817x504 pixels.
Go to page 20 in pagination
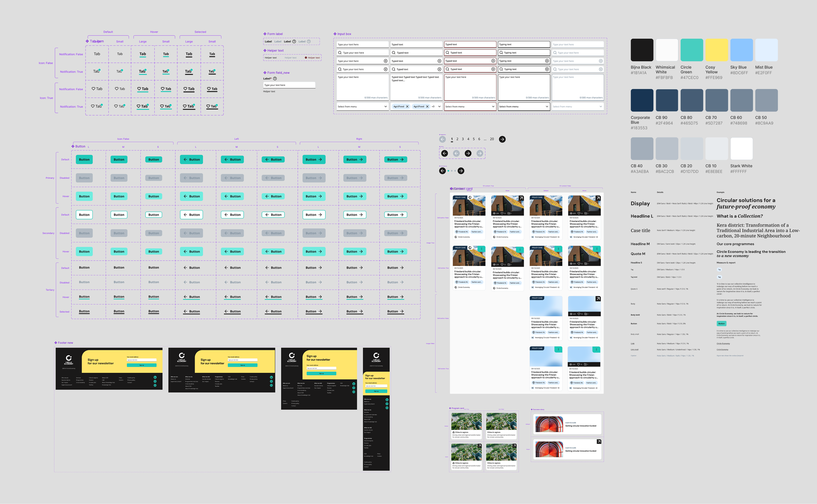tap(492, 139)
